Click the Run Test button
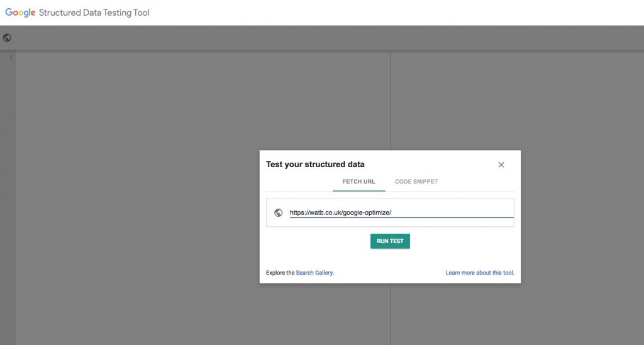The width and height of the screenshot is (644, 345). pos(390,241)
